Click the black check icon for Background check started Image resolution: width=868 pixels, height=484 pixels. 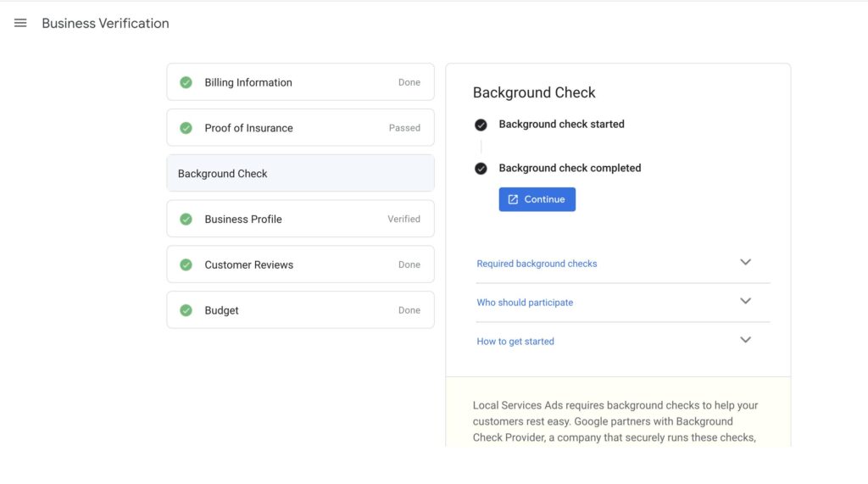pyautogui.click(x=481, y=125)
